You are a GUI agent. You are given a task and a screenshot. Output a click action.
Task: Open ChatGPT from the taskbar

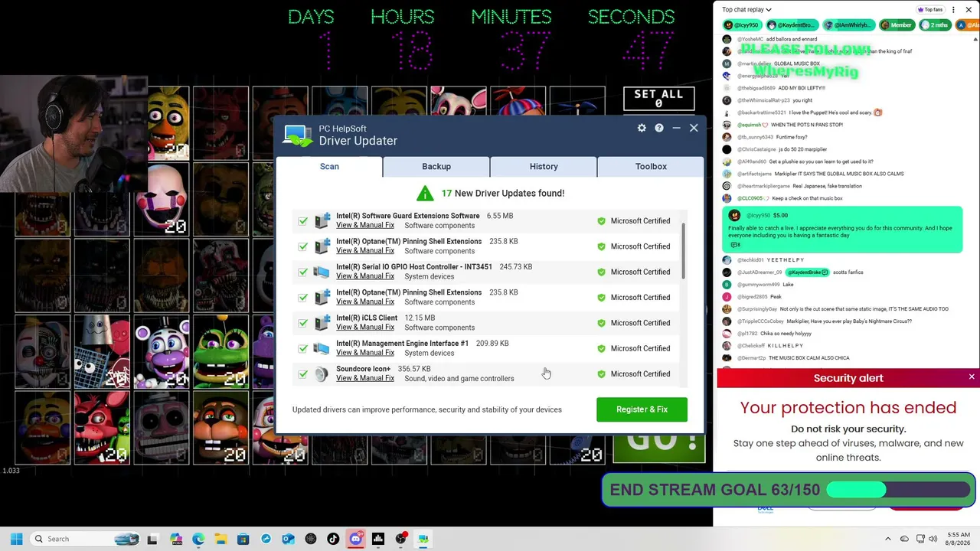310,539
